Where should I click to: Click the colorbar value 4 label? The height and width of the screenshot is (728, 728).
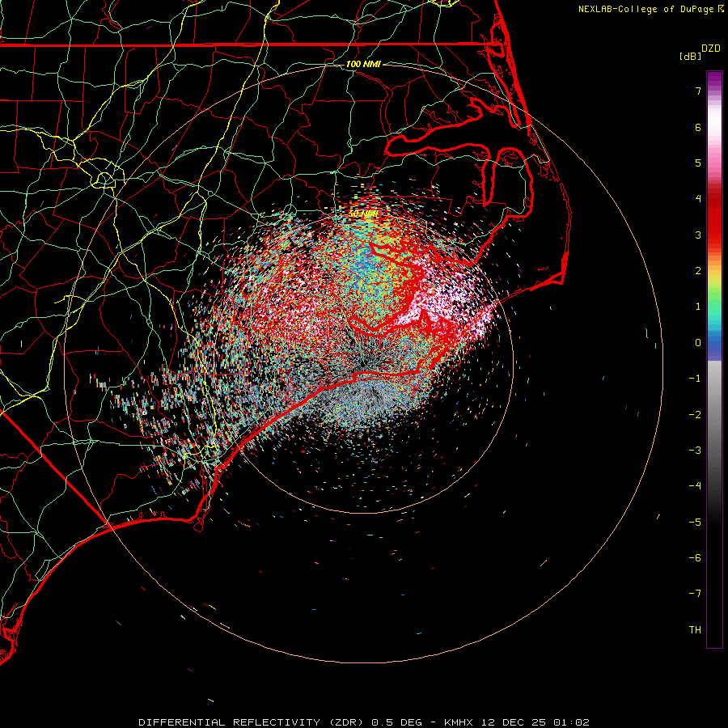pos(698,199)
